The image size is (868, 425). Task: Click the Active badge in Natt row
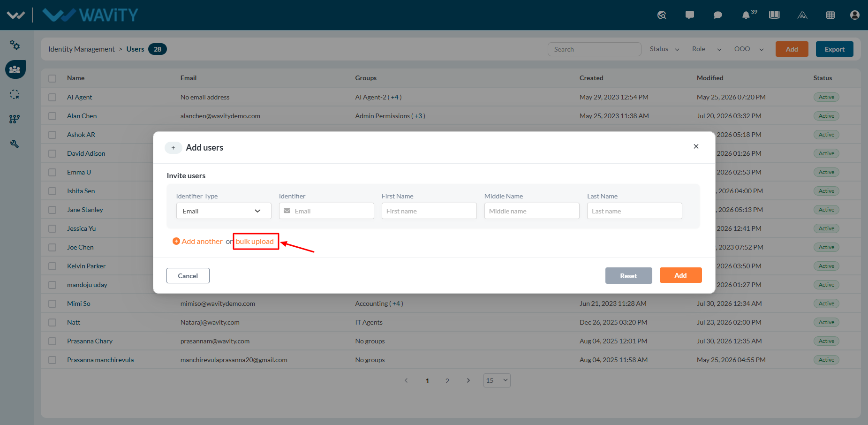[x=826, y=322]
